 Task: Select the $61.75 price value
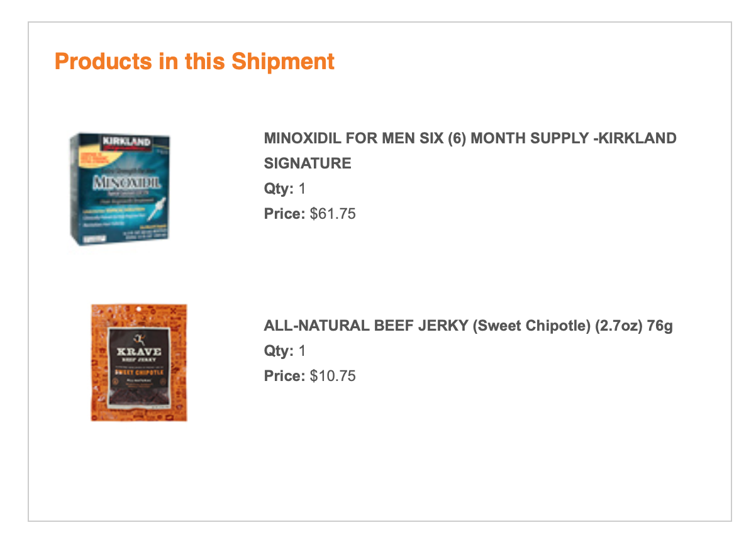tap(333, 214)
